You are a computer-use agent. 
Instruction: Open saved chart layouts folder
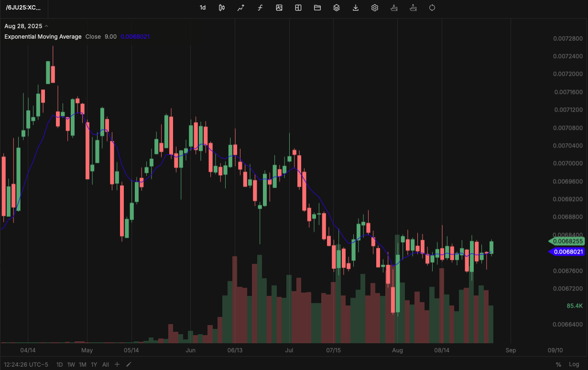click(317, 8)
